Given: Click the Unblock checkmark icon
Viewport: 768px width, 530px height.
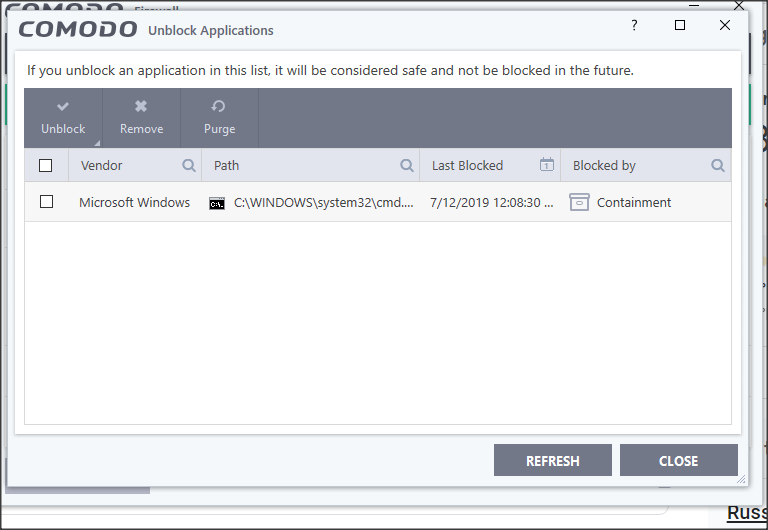Looking at the screenshot, I should (x=63, y=106).
